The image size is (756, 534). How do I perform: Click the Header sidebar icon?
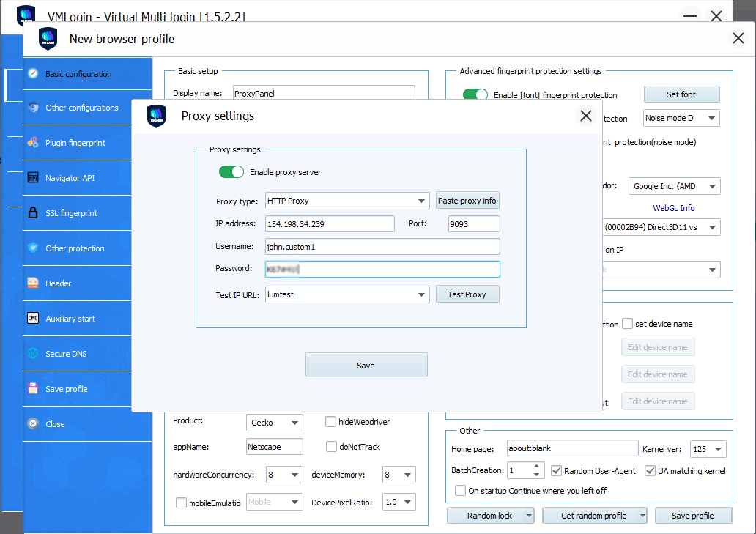click(x=33, y=283)
